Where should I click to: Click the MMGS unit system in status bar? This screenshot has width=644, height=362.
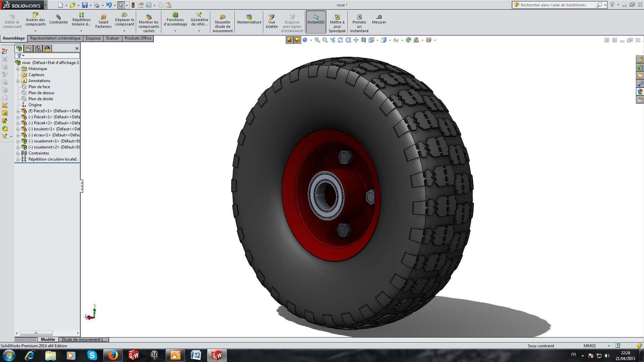pos(590,346)
